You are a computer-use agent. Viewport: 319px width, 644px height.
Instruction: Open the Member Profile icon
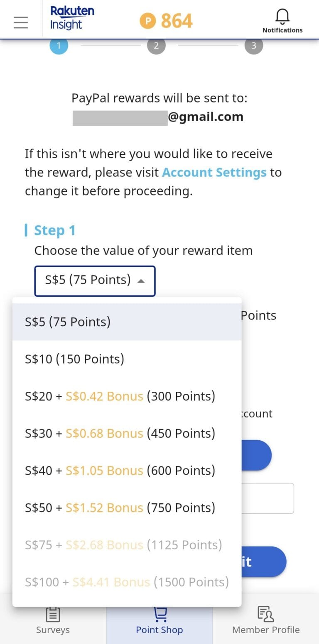[x=265, y=615]
